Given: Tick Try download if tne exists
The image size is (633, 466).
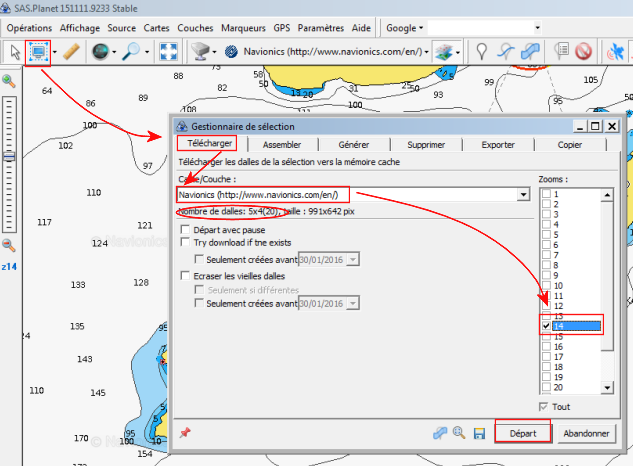Looking at the screenshot, I should 185,242.
